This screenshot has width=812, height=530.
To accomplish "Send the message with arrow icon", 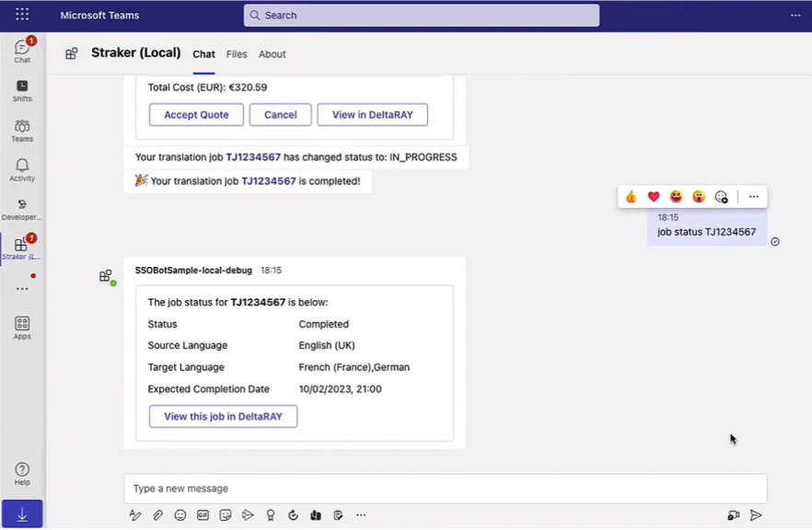I will point(756,515).
